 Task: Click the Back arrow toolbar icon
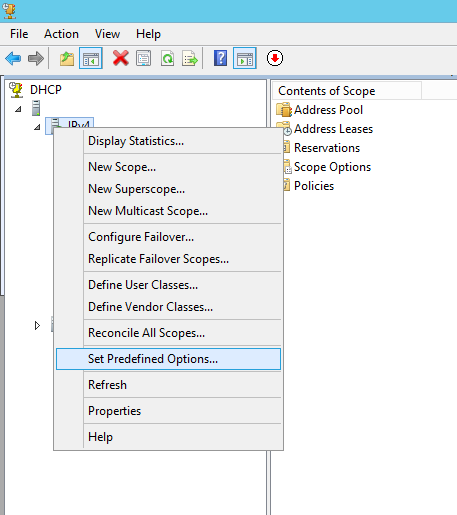click(x=13, y=58)
